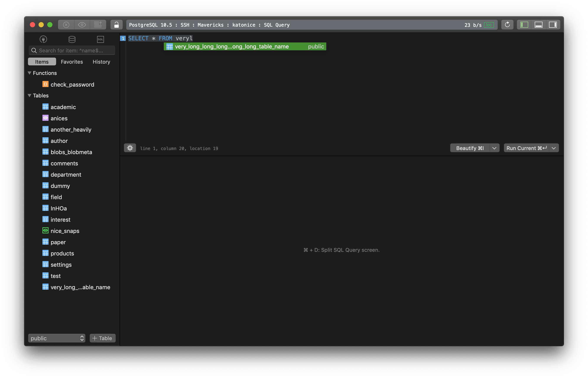The width and height of the screenshot is (588, 378).
Task: Click the loc indicator in the titlebar
Action: tap(489, 24)
